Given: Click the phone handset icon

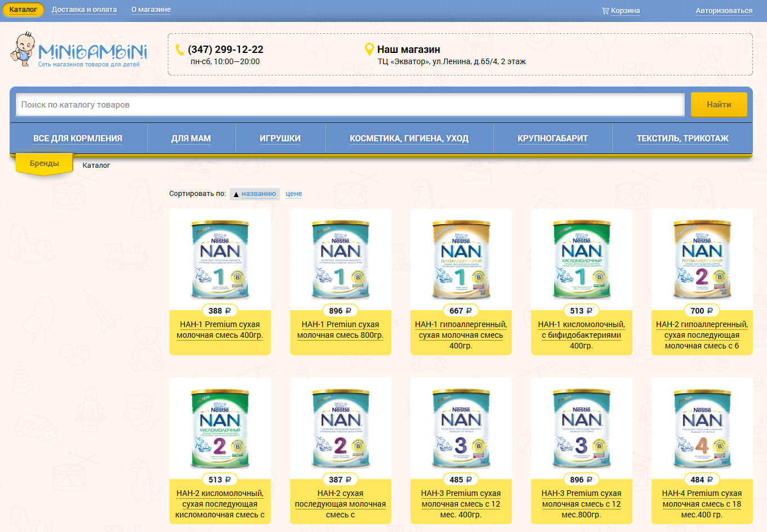Looking at the screenshot, I should [x=180, y=50].
